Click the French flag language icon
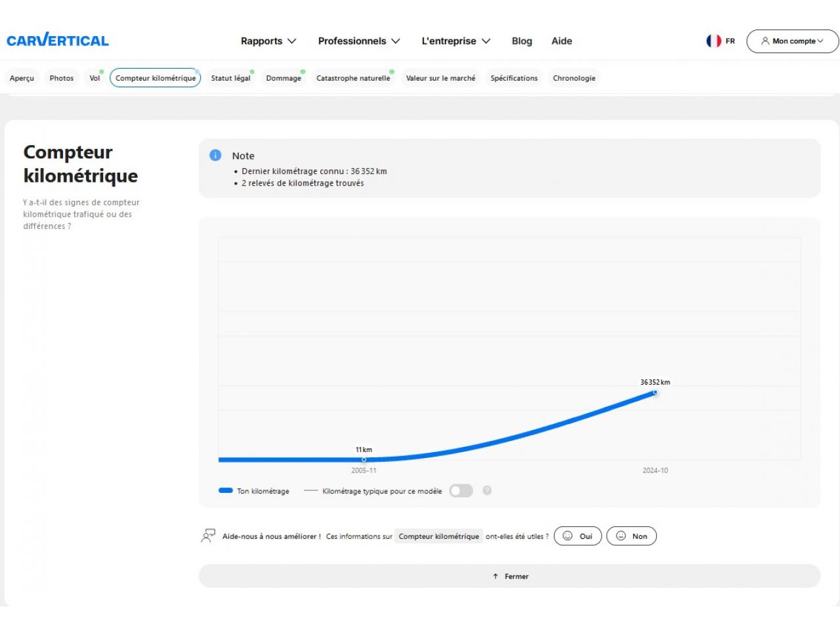 (713, 41)
